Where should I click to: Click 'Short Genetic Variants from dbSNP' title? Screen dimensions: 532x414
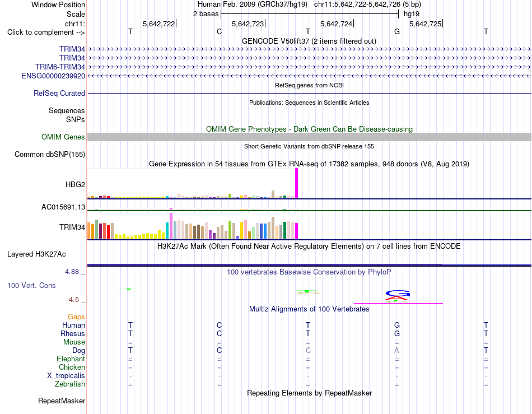pos(309,146)
